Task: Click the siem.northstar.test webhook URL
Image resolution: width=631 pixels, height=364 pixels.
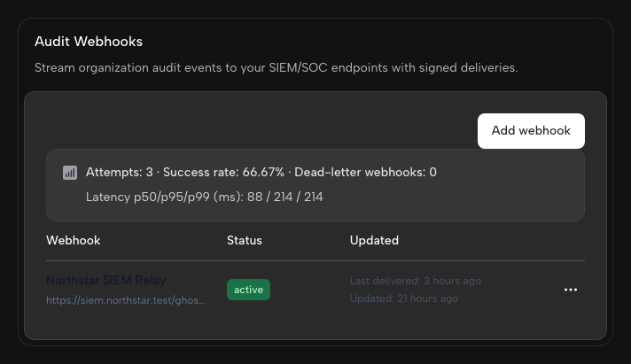Action: (126, 300)
